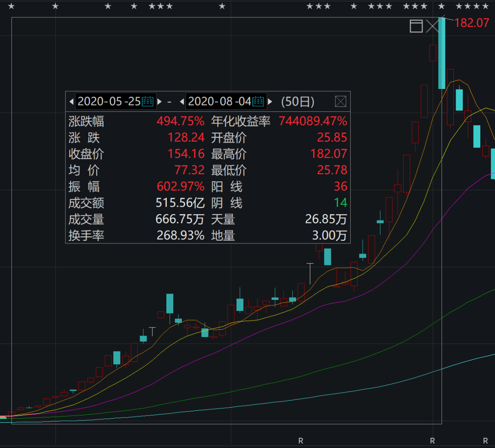The width and height of the screenshot is (495, 448).
Task: Click the first star marker at top left
Action: point(11,6)
